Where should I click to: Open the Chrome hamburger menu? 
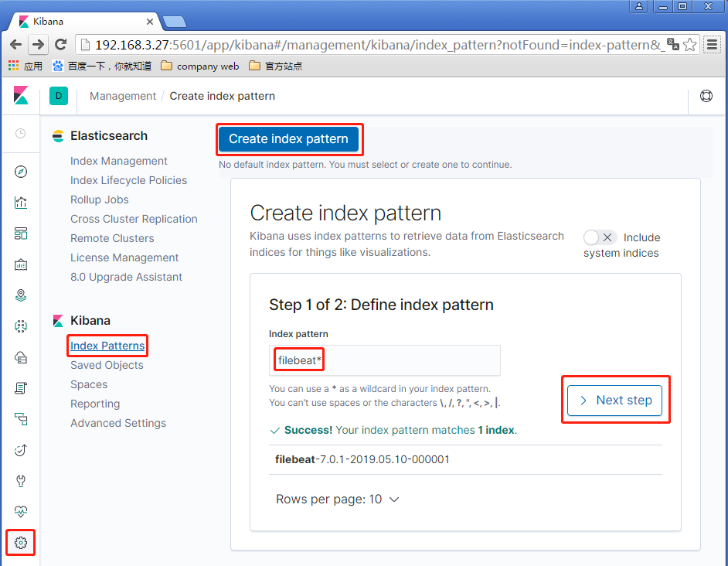[712, 45]
